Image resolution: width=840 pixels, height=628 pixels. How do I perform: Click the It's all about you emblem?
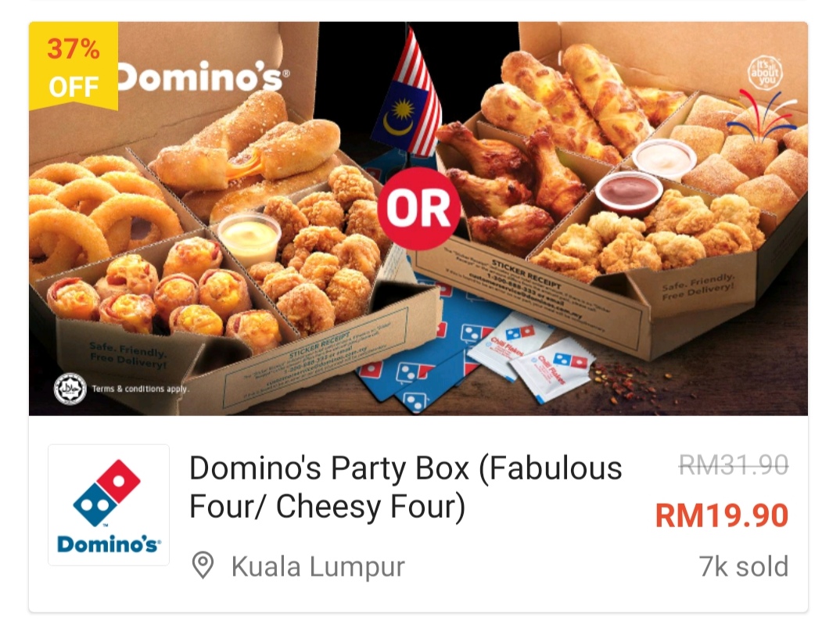(x=765, y=72)
